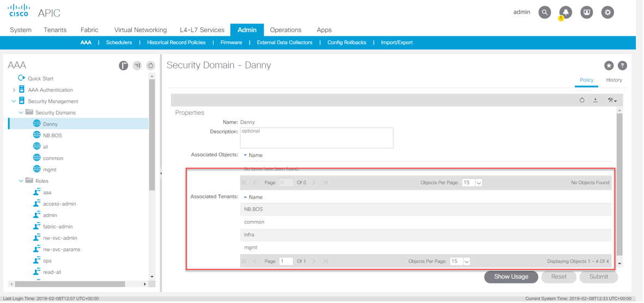This screenshot has width=644, height=303.
Task: Click the AAA tree horizontal scrollbar
Action: (70, 284)
